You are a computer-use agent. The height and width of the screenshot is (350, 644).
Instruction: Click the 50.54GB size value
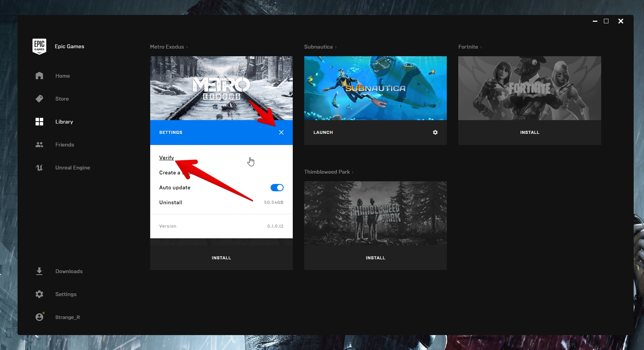click(274, 202)
